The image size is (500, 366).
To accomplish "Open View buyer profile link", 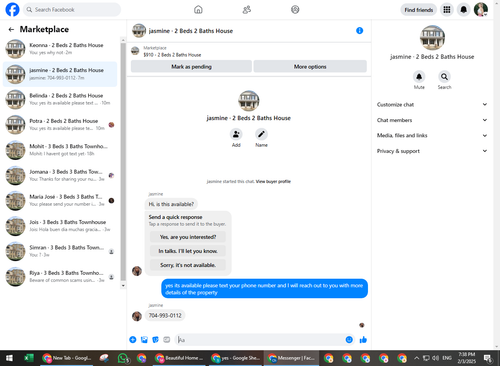I will pos(273,181).
